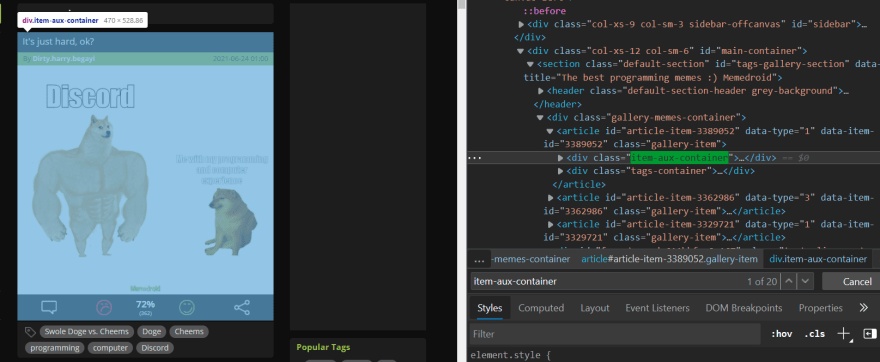880x362 pixels.
Task: Click the element.style rule text
Action: pyautogui.click(x=510, y=355)
